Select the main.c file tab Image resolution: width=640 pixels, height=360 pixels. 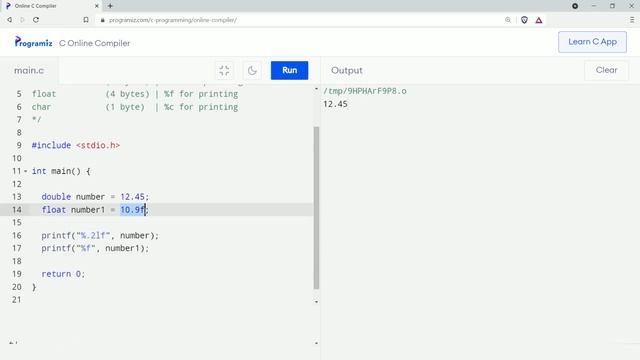click(29, 70)
